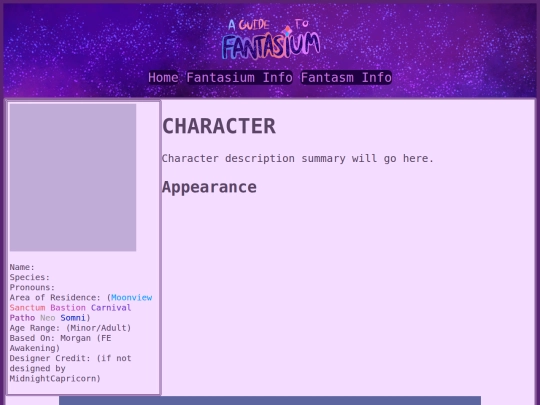Click the character portrait placeholder image

tap(73, 177)
